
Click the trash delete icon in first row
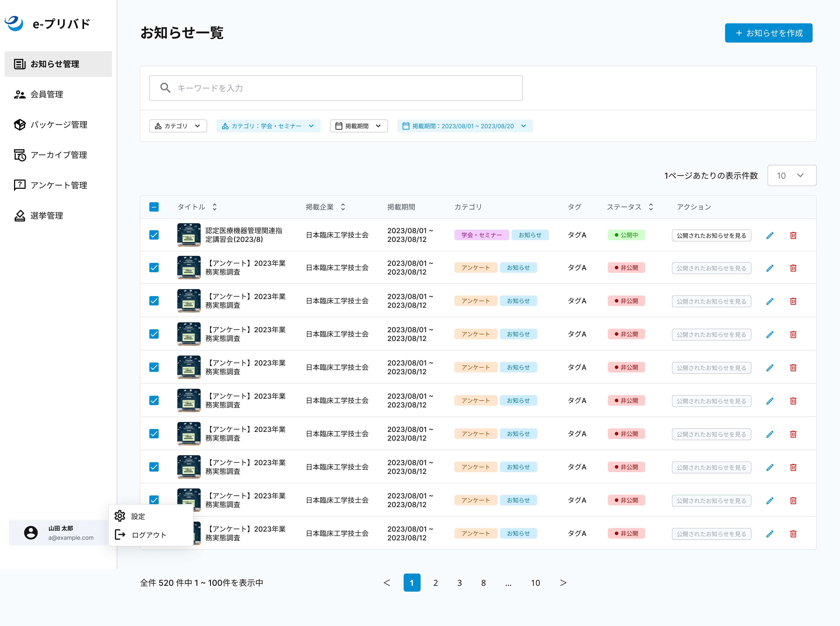click(793, 235)
